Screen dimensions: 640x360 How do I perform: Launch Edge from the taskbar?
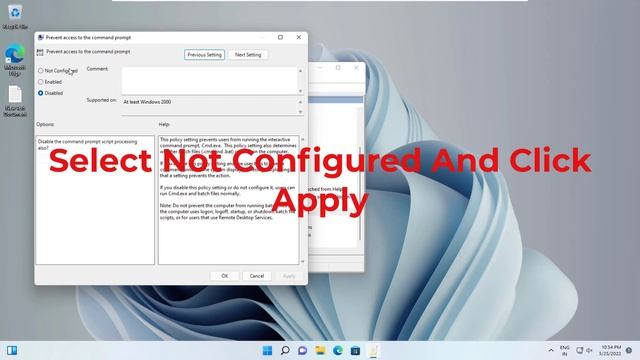(338, 350)
